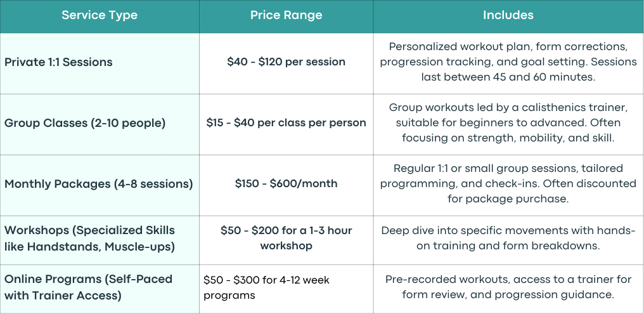The width and height of the screenshot is (644, 314).
Task: Click the $50 - $200 workshop price cell
Action: click(x=287, y=240)
